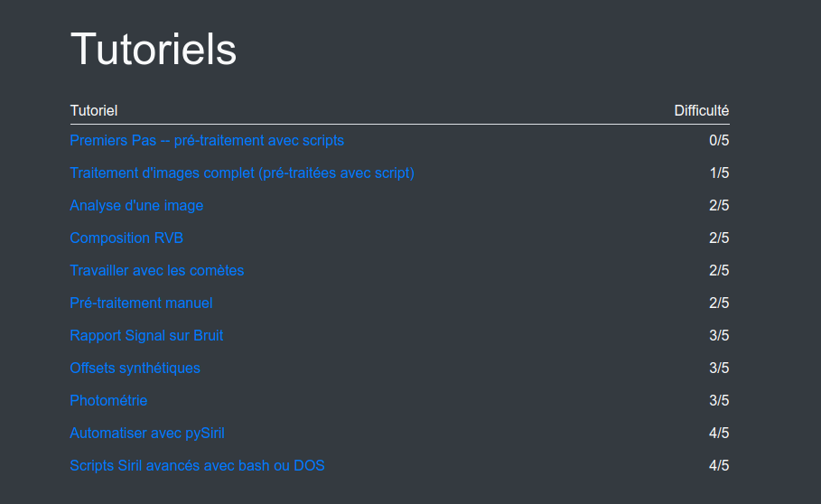Go to 'Analyse d'une image' tutorial
The image size is (821, 504).
pos(136,206)
